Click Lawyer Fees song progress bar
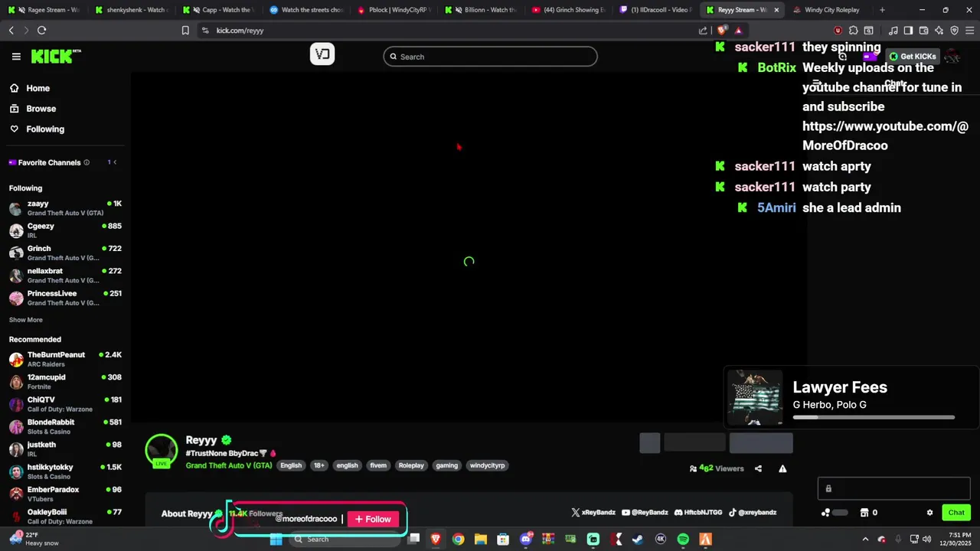Image resolution: width=980 pixels, height=551 pixels. click(x=874, y=417)
